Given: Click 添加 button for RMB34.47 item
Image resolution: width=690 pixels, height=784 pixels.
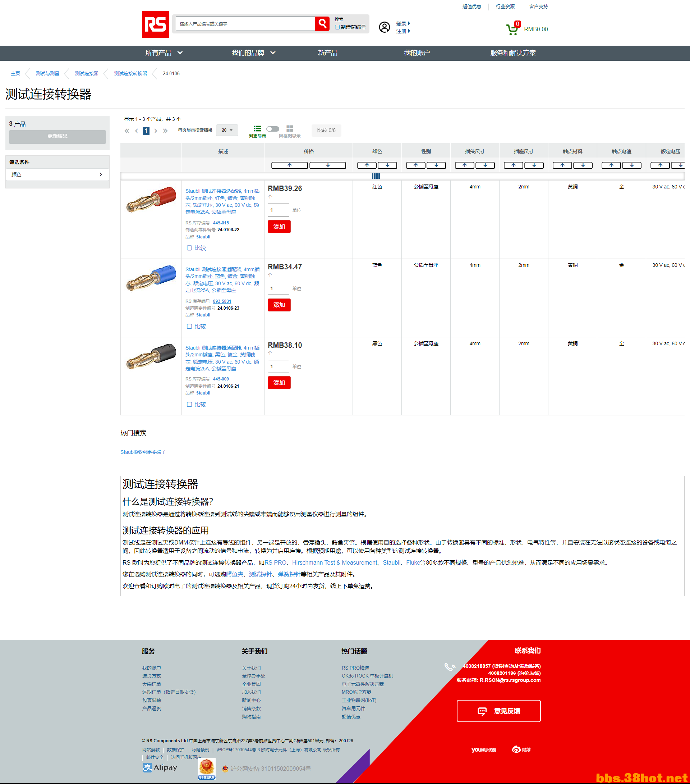Looking at the screenshot, I should click(279, 305).
